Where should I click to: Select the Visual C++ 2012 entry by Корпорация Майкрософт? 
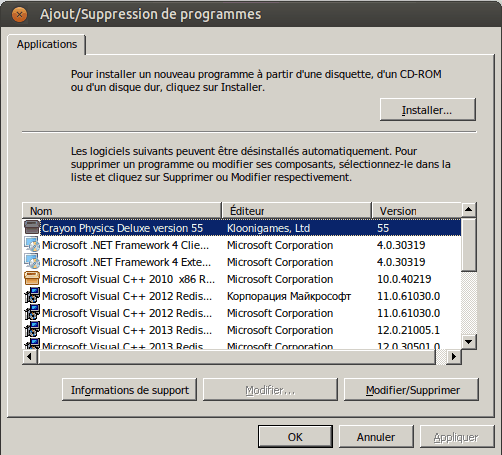[127, 296]
